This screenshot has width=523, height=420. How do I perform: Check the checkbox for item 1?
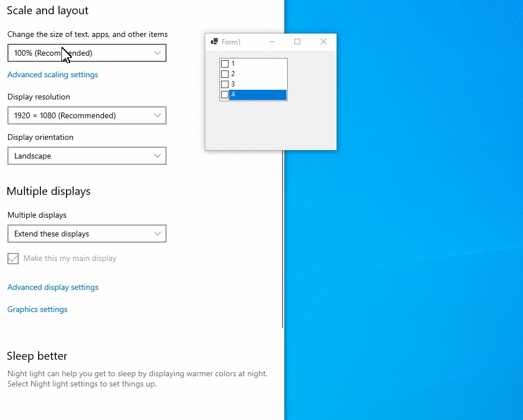(225, 64)
